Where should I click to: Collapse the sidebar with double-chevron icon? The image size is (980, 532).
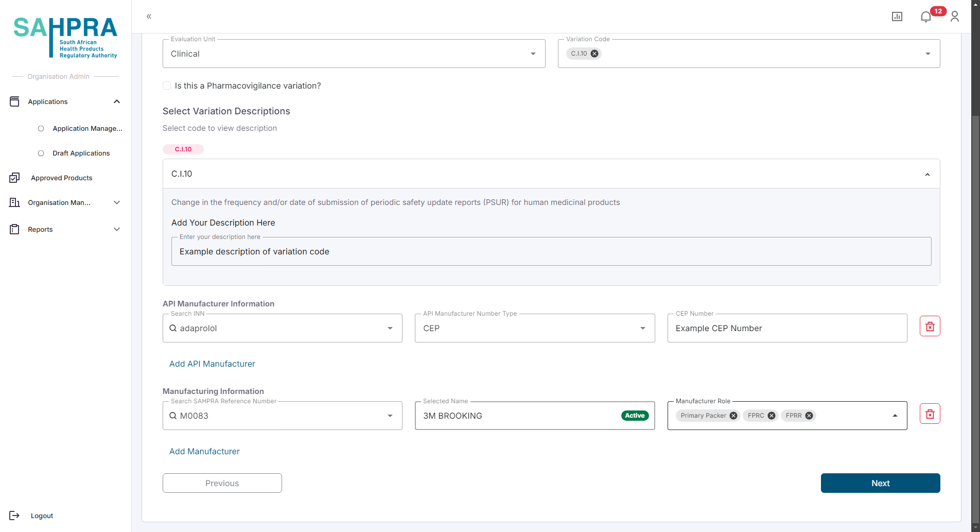click(x=149, y=16)
